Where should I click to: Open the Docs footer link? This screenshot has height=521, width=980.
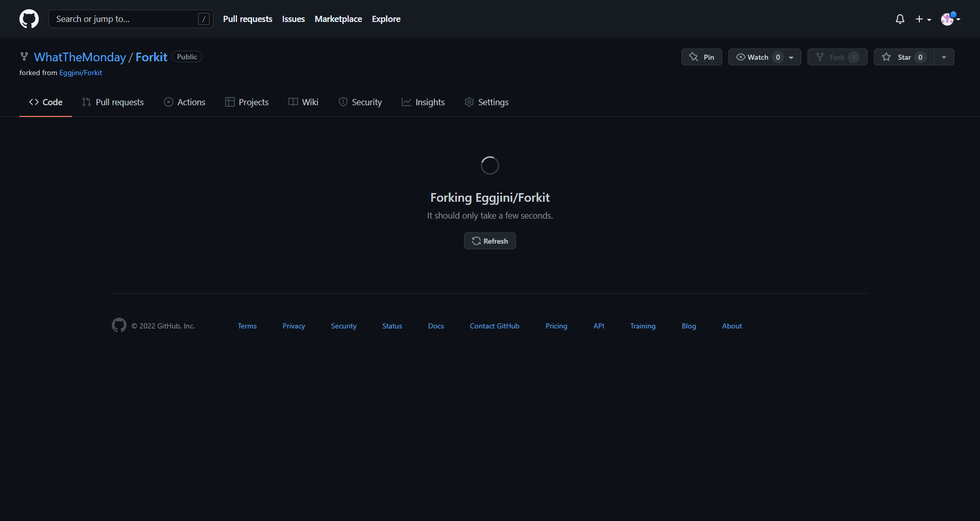coord(436,326)
